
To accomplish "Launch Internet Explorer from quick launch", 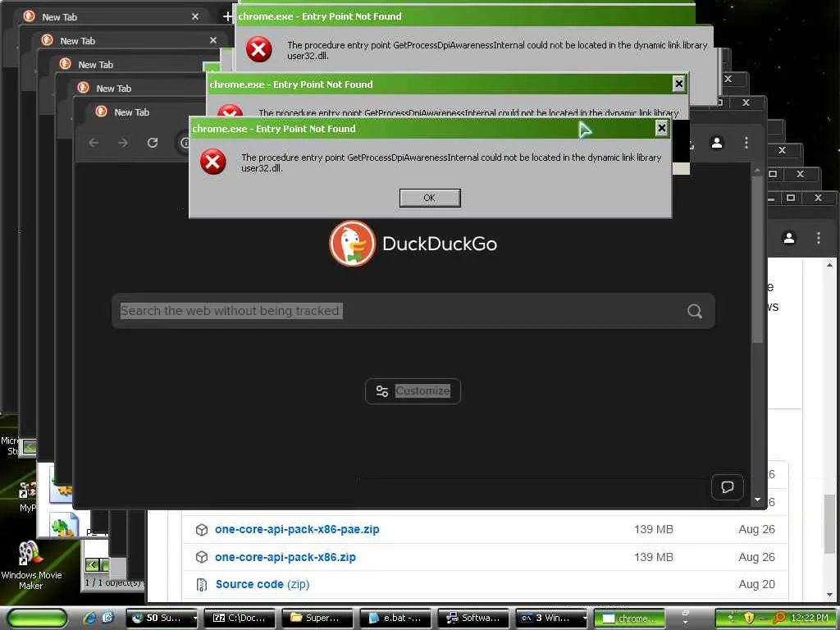I will tap(89, 619).
